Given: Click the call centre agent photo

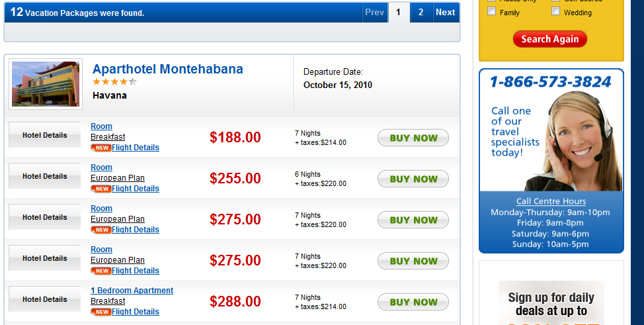Looking at the screenshot, I should 573,142.
